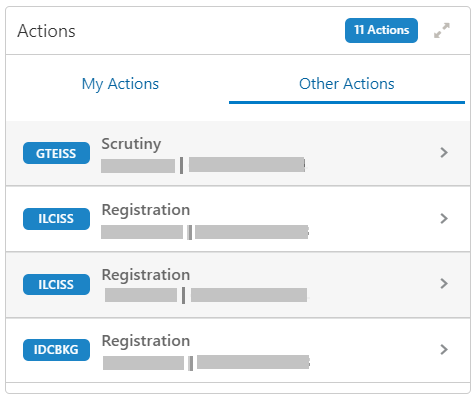Expand the IDCBKG Registration row chevron

click(444, 349)
